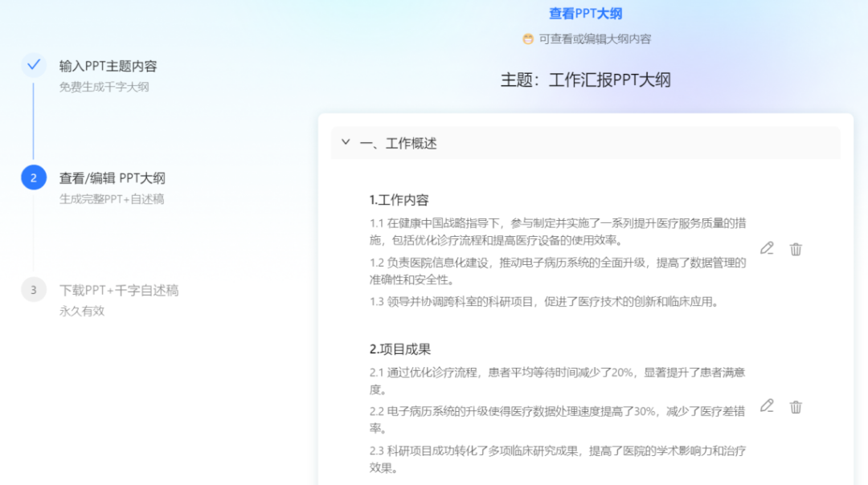This screenshot has width=868, height=485.
Task: Click the title 主题：工作汇报PPT大纲
Action: 584,79
